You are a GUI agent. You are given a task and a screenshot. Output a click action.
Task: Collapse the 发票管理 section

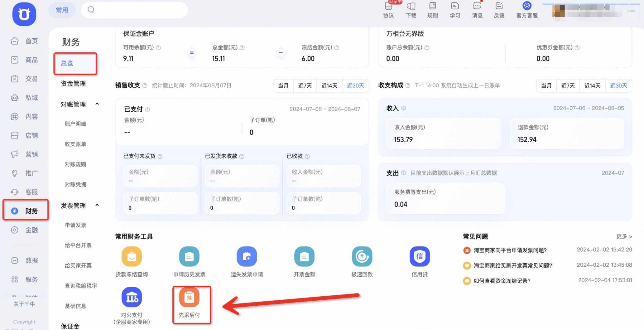97,205
